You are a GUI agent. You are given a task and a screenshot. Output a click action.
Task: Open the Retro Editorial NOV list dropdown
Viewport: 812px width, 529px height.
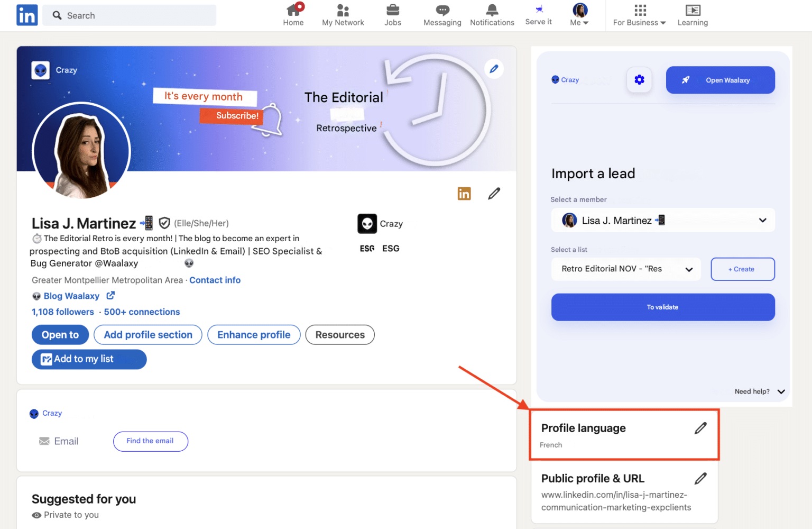pos(689,269)
